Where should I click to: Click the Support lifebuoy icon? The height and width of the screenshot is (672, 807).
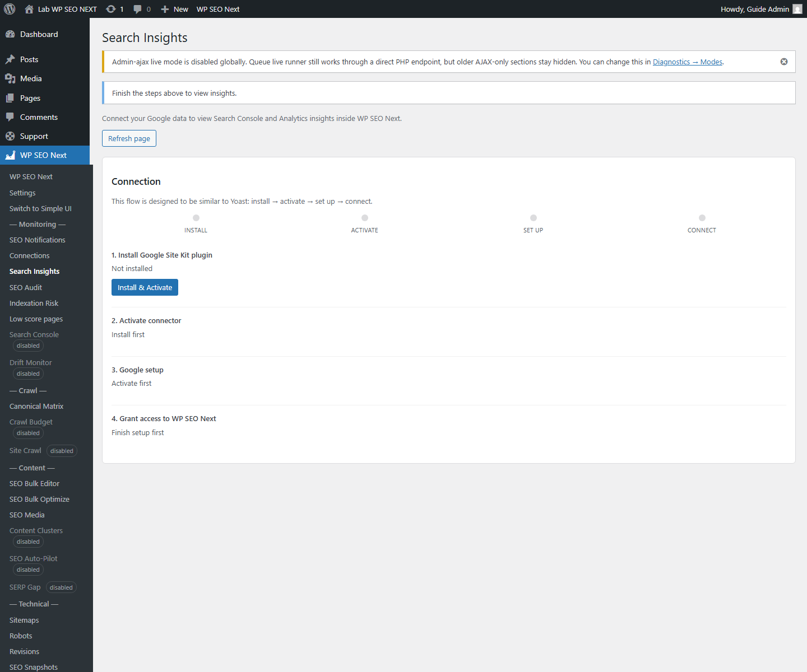[x=10, y=136]
